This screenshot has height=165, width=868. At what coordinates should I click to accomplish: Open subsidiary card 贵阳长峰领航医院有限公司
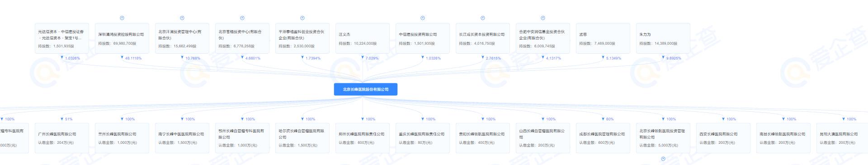(483, 138)
